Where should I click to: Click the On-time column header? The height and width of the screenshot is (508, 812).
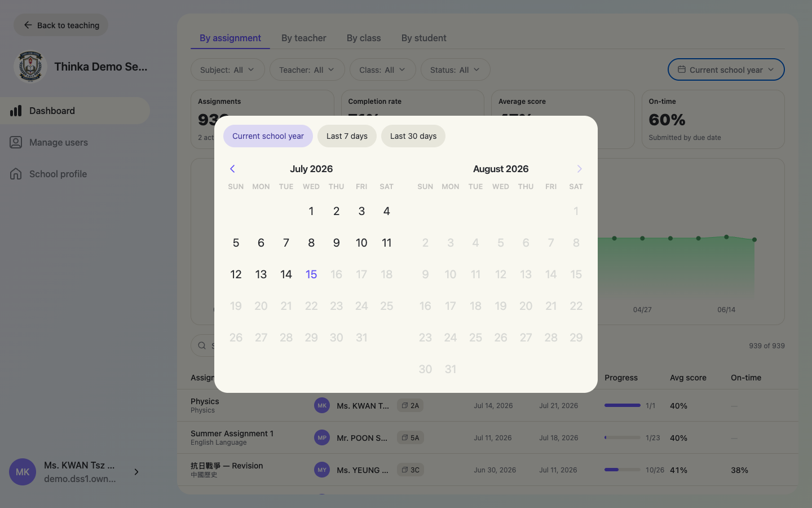tap(746, 378)
